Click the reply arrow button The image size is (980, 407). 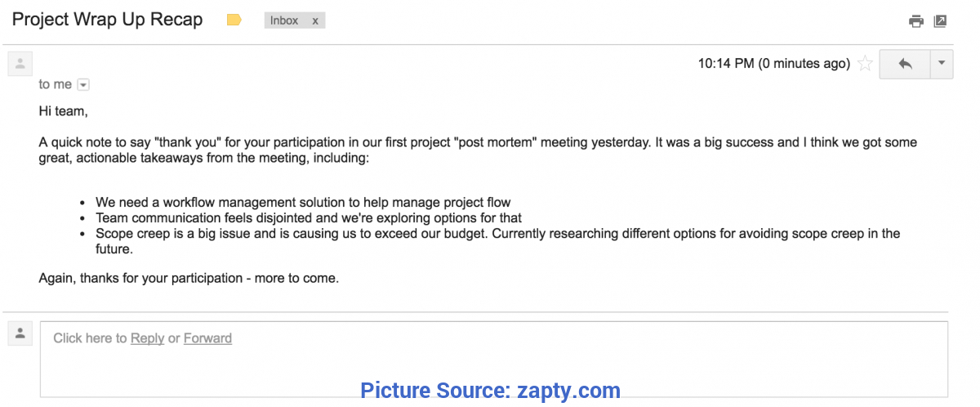click(904, 64)
